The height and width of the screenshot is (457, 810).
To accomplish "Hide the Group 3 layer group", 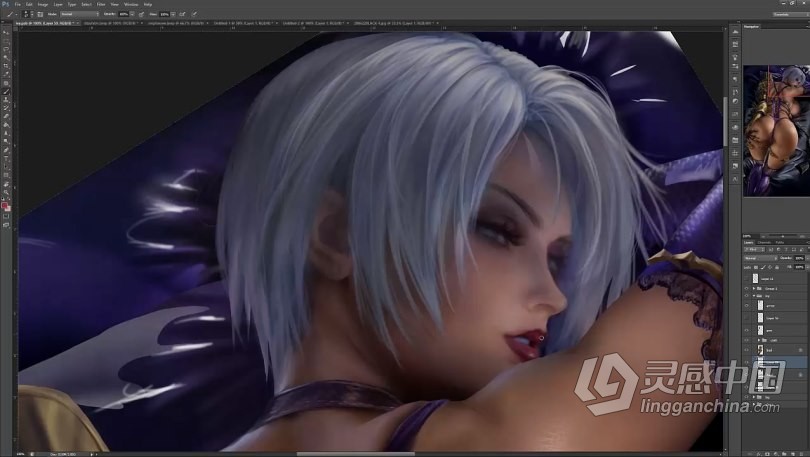I will click(x=746, y=289).
